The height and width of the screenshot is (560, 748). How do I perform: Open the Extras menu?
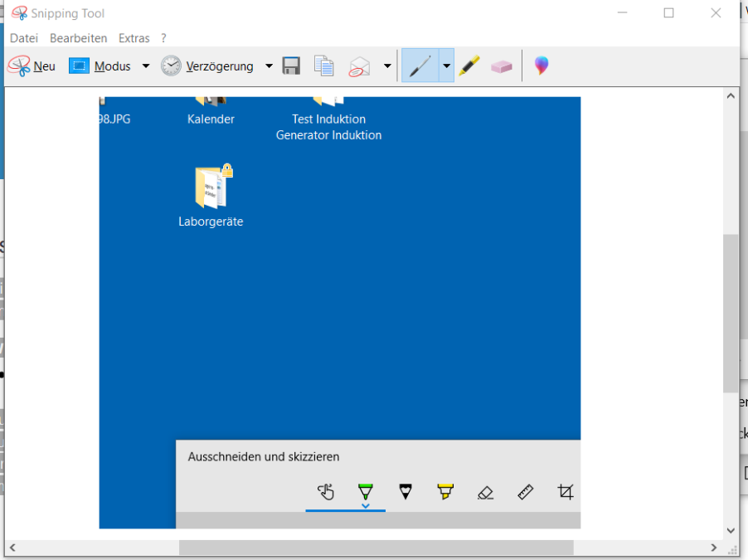coord(134,38)
